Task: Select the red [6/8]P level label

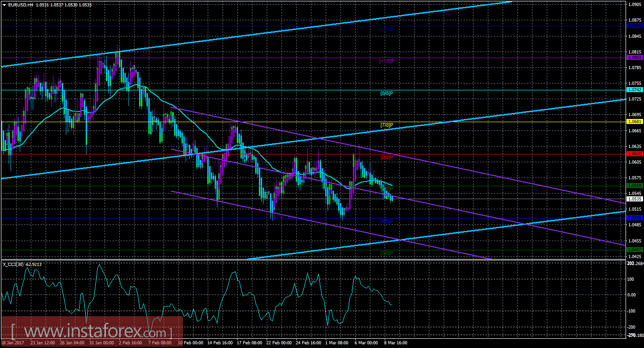Action: coord(387,157)
